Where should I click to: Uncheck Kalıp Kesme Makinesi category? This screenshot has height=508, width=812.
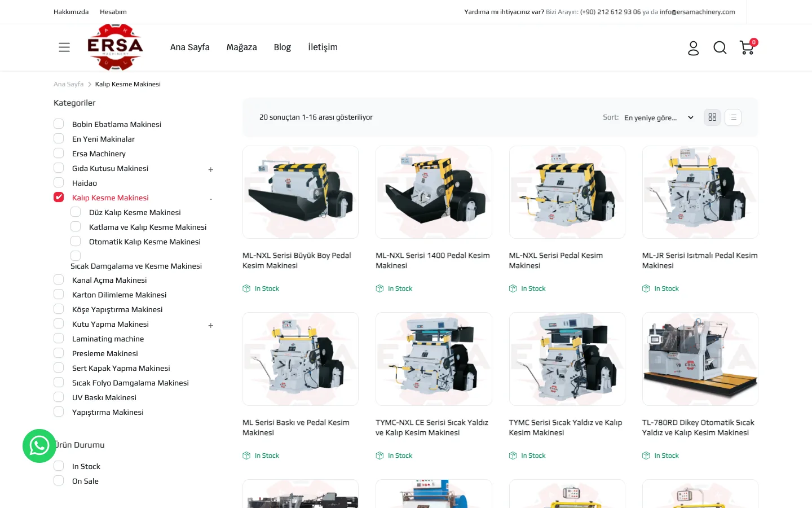(59, 197)
